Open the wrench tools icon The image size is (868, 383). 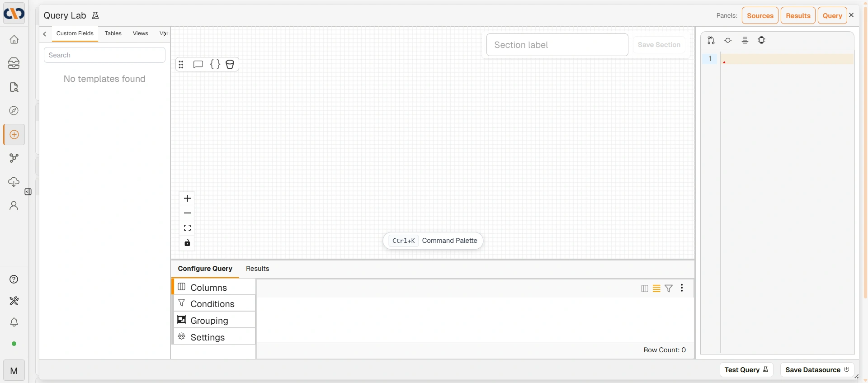point(14,301)
